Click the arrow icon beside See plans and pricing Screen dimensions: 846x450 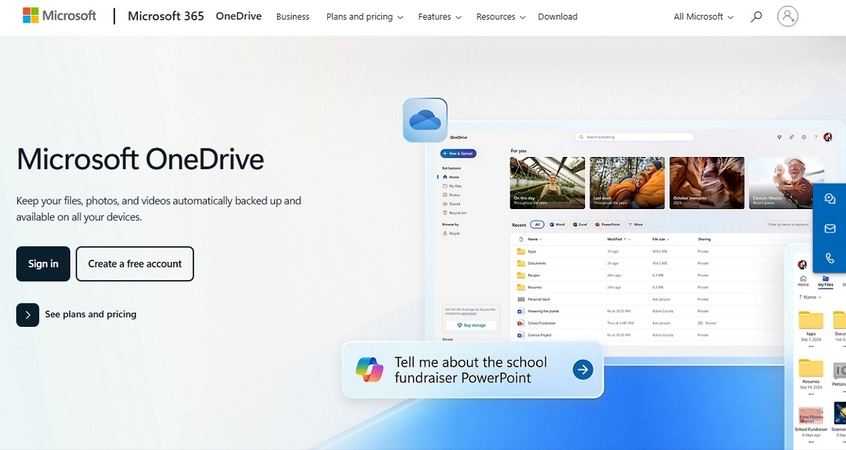(28, 315)
